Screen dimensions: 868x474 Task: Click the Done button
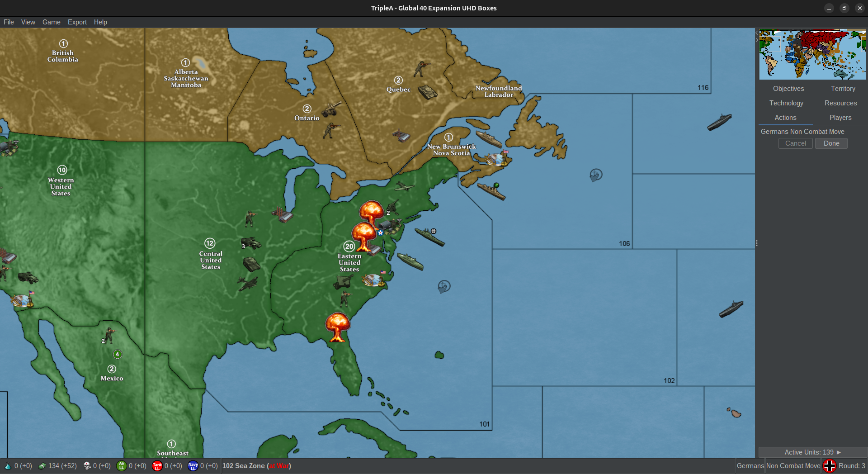click(831, 143)
